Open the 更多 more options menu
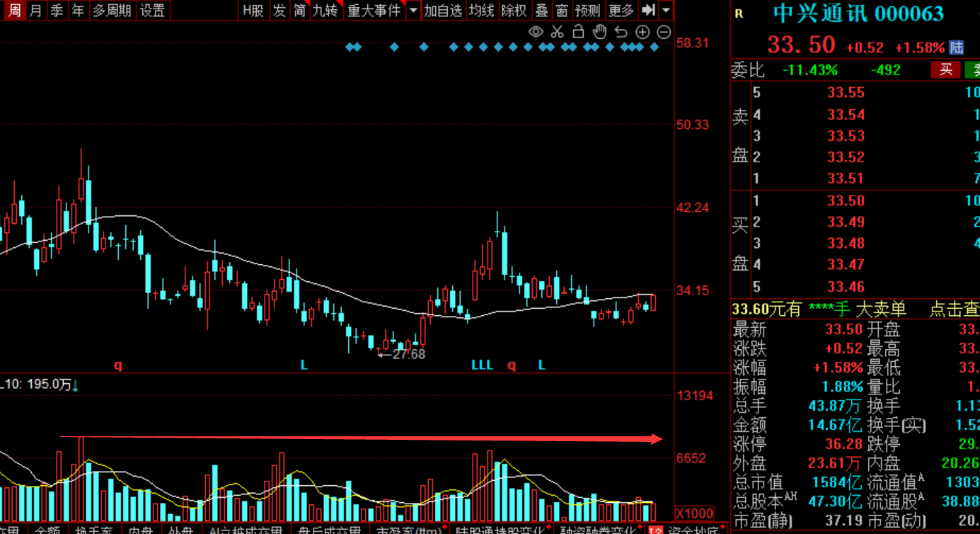The height and width of the screenshot is (534, 980). point(621,11)
